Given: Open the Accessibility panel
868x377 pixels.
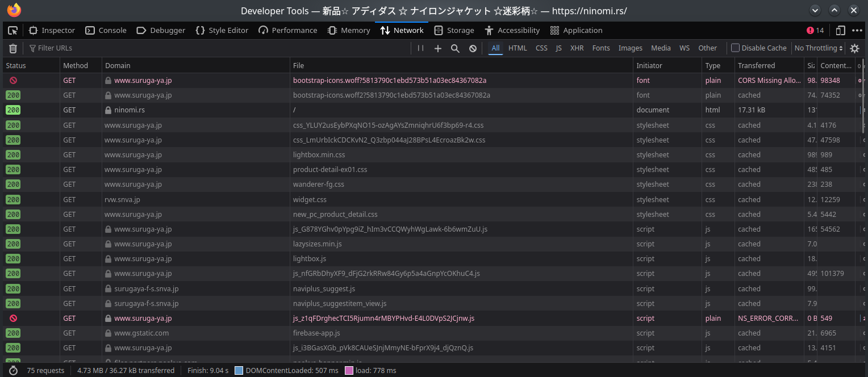Looking at the screenshot, I should coord(512,31).
